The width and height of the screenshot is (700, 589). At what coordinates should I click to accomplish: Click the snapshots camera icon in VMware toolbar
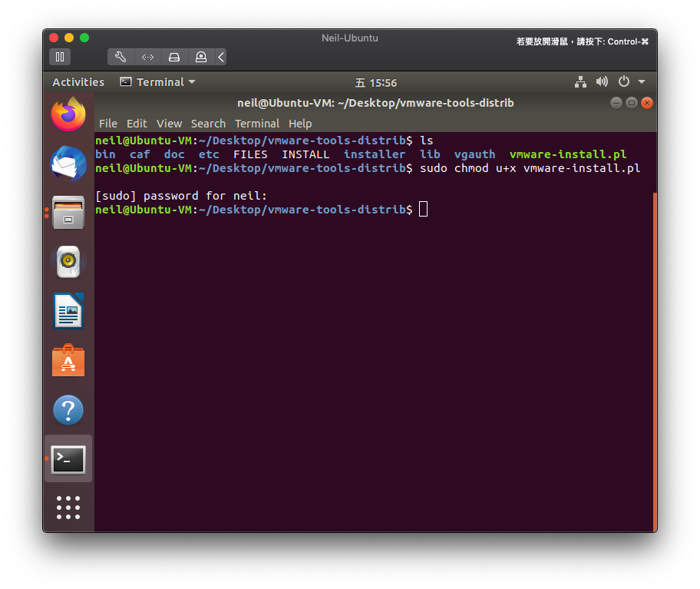pos(200,57)
